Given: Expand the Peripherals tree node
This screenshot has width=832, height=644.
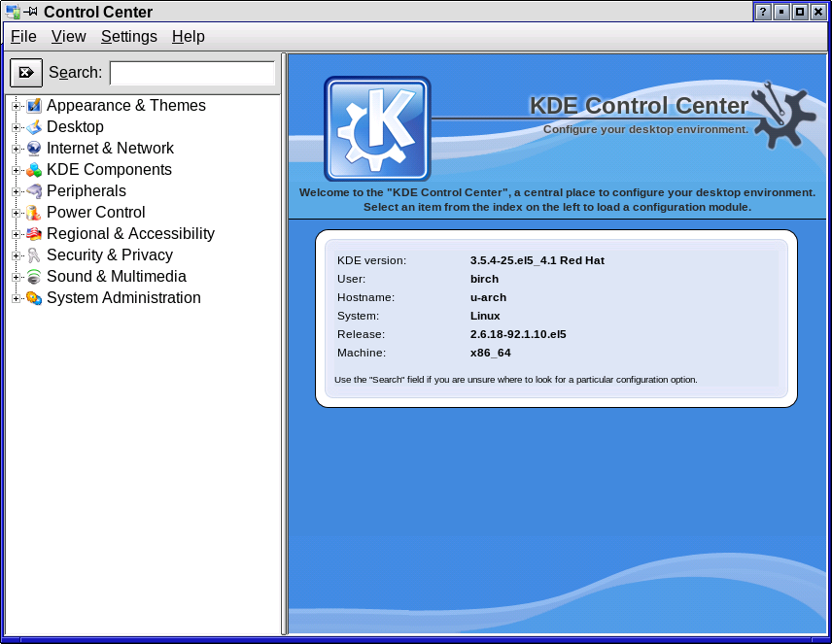Looking at the screenshot, I should point(16,191).
